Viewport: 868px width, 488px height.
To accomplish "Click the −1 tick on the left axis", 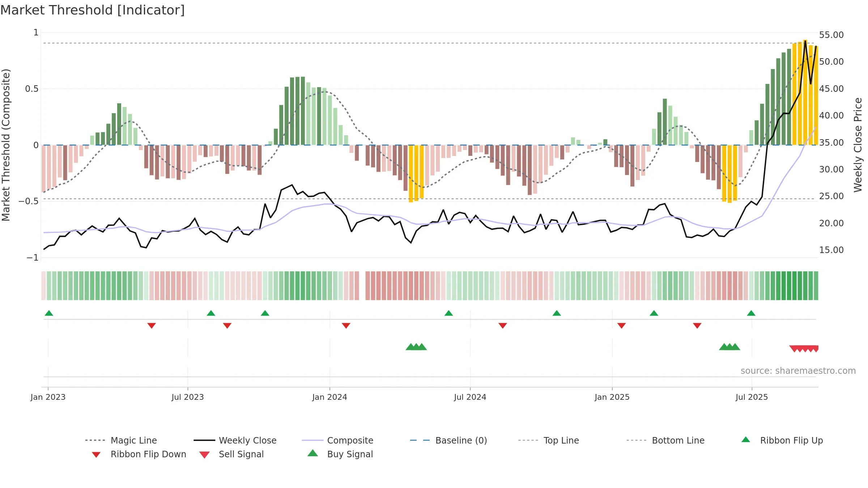I will [33, 258].
